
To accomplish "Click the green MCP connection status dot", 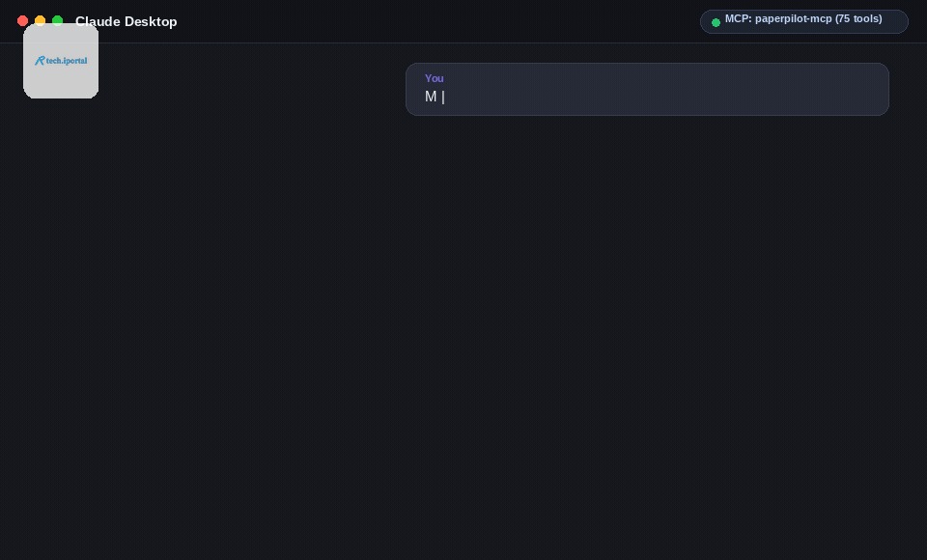I will [716, 22].
